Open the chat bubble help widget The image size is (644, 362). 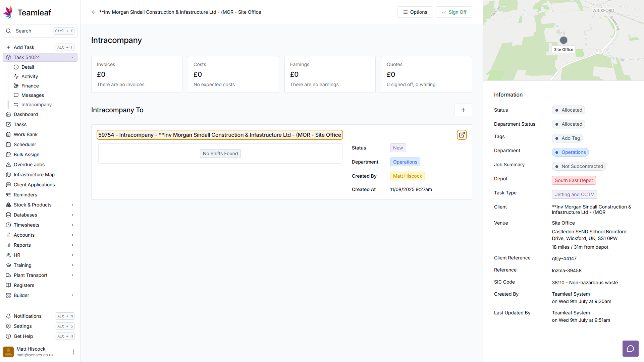click(x=630, y=349)
